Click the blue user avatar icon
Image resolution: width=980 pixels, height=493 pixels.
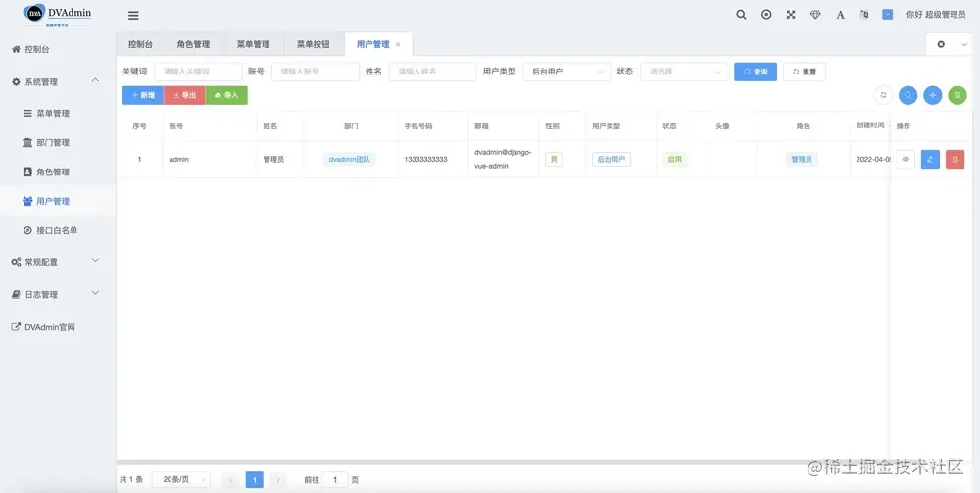(x=888, y=15)
